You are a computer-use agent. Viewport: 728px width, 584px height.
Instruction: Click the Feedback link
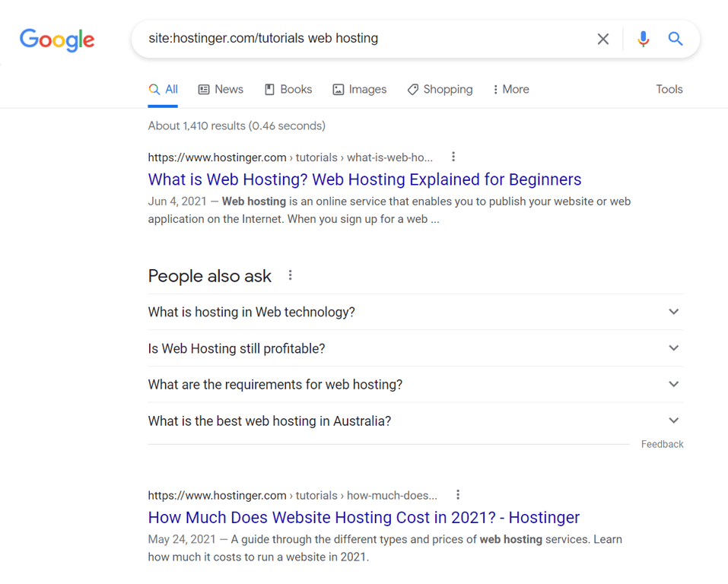click(x=662, y=443)
